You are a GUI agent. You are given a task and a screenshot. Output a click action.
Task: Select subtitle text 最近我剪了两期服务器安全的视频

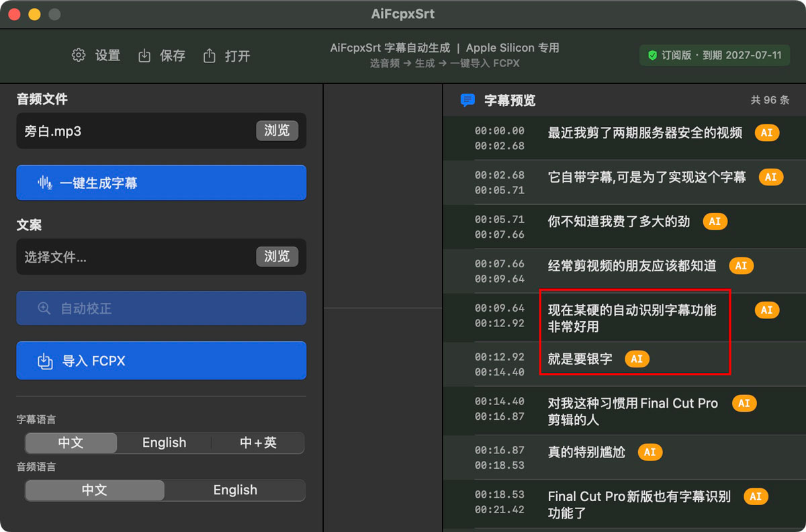coord(645,133)
